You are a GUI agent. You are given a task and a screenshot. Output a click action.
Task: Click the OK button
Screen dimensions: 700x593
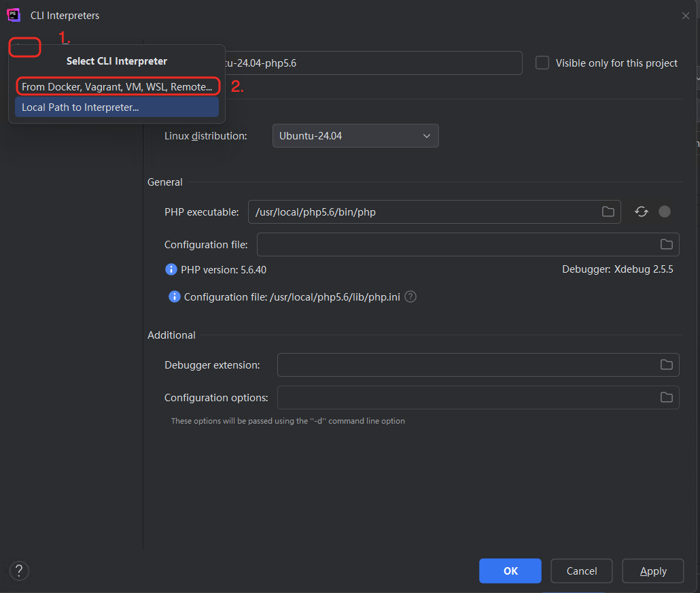click(510, 571)
